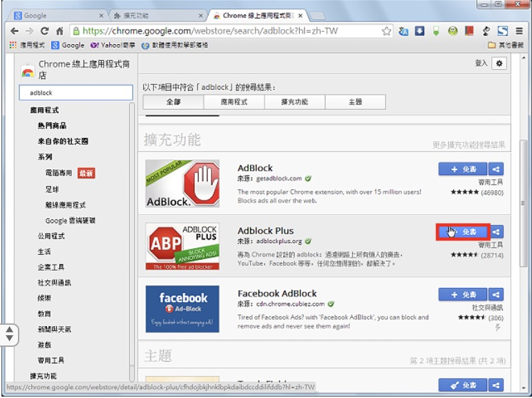Open the web store settings gear

click(499, 64)
